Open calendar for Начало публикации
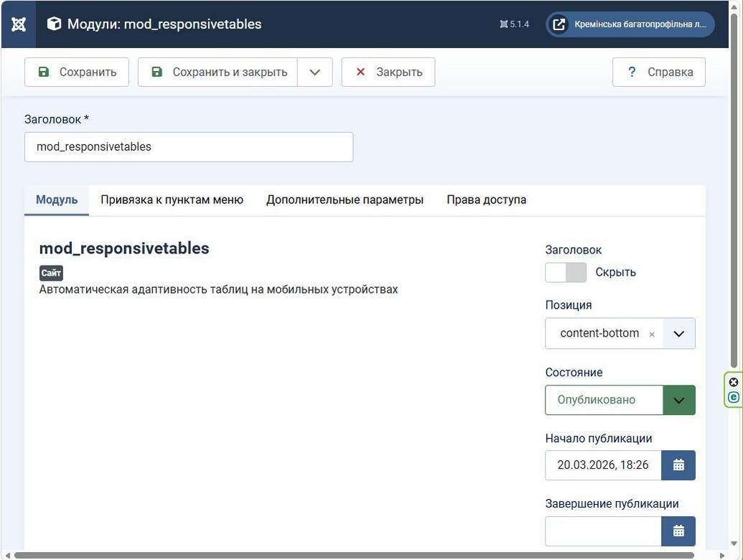Image resolution: width=743 pixels, height=560 pixels. [678, 465]
